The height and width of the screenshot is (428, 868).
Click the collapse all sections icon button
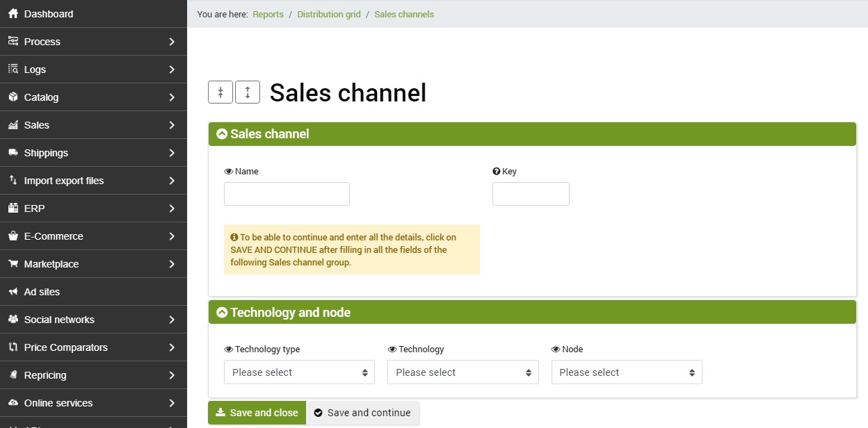[x=220, y=92]
